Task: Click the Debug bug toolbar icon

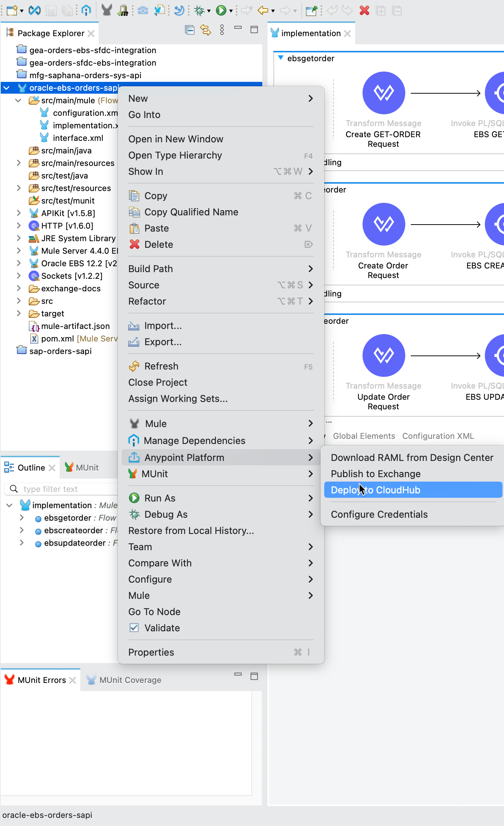Action: [x=199, y=10]
